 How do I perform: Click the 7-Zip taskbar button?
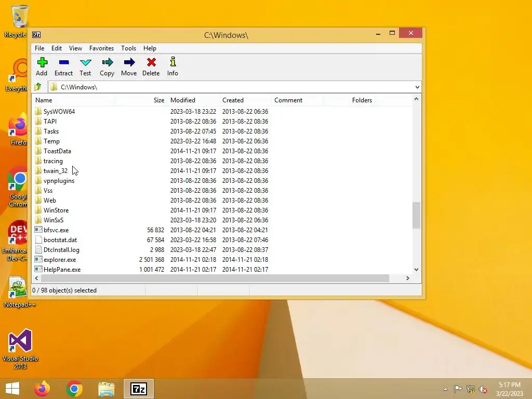138,389
